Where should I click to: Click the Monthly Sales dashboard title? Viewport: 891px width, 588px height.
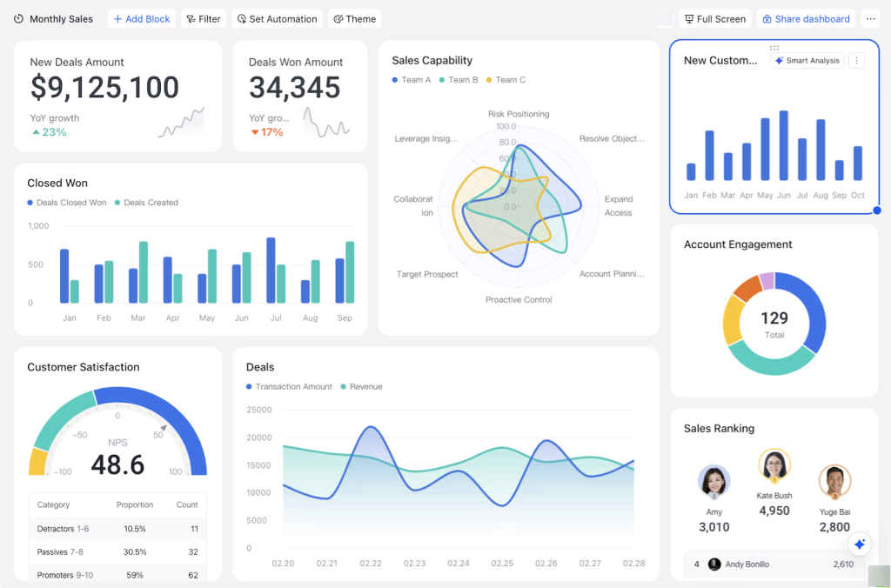point(61,18)
